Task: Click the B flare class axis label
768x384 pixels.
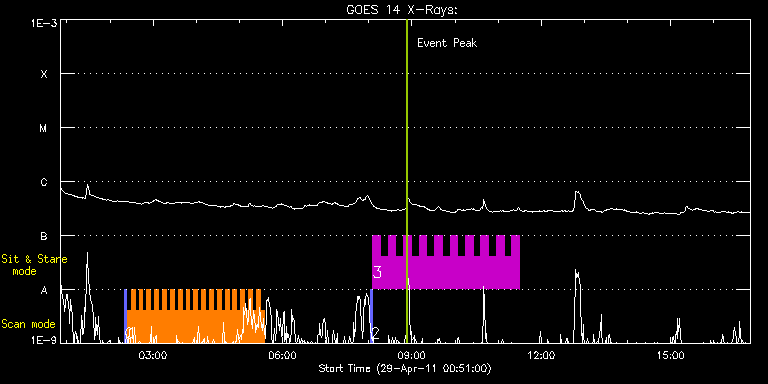Action: coord(44,236)
